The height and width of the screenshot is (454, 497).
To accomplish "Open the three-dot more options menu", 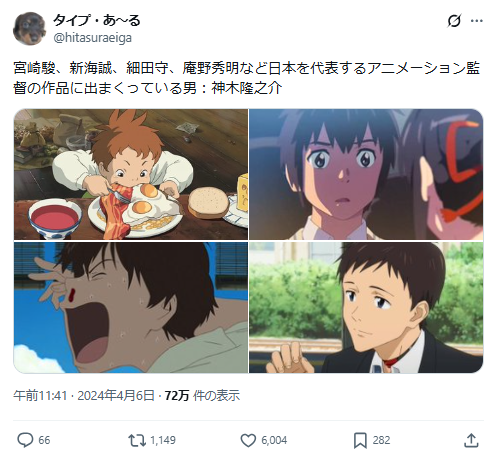I will point(477,21).
